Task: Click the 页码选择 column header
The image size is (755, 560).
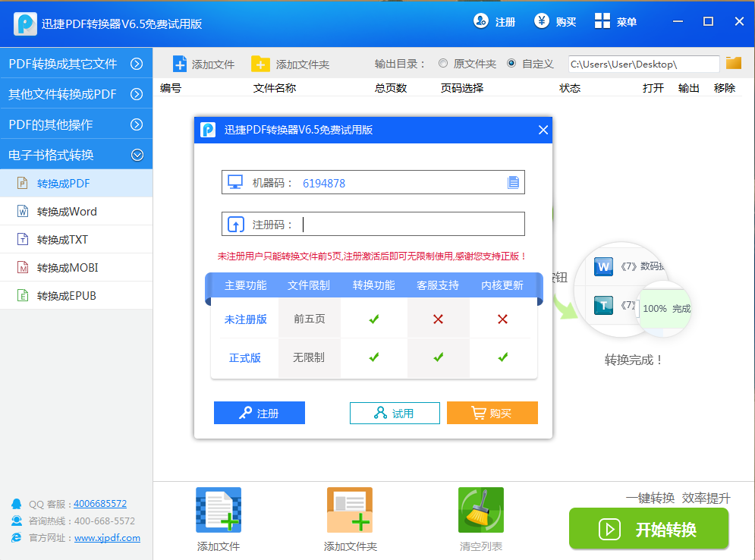Action: click(x=462, y=88)
